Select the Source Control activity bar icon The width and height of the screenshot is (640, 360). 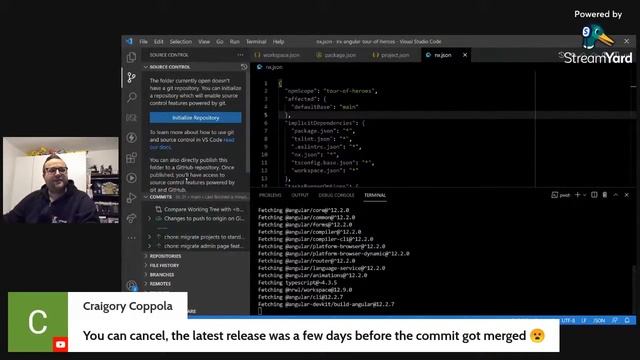tap(131, 77)
